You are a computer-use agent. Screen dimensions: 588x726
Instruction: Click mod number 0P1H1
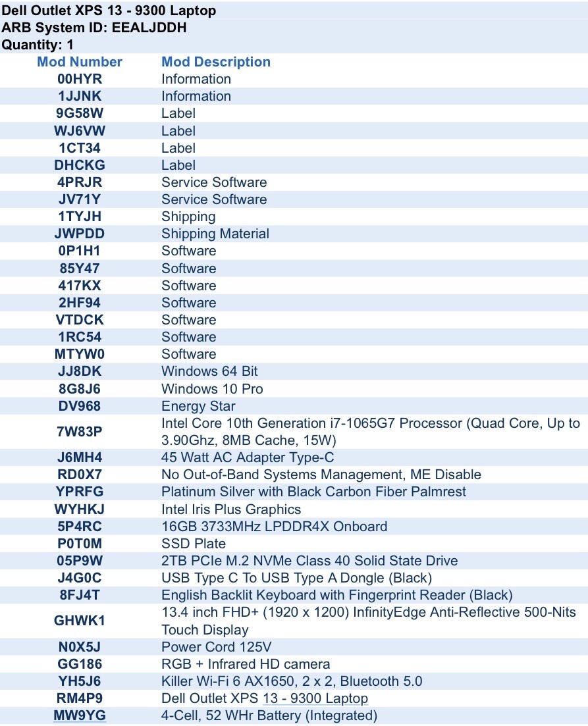pyautogui.click(x=80, y=251)
